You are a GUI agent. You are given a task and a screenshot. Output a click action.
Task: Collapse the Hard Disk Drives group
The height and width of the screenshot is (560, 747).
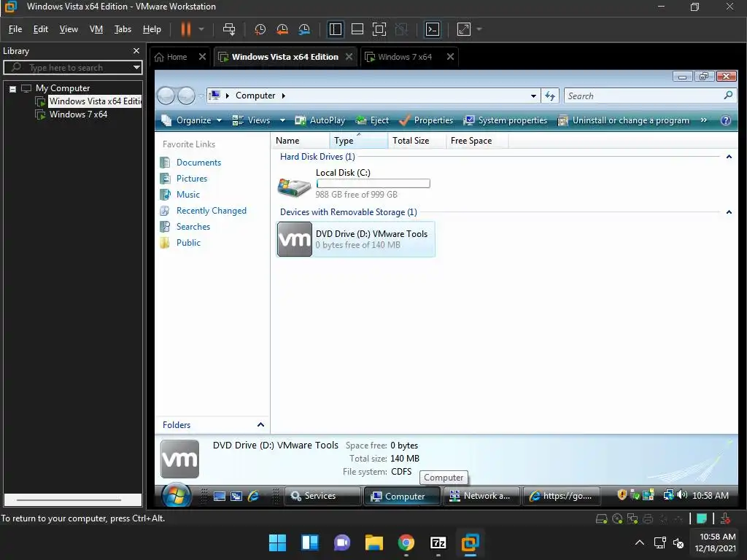729,157
